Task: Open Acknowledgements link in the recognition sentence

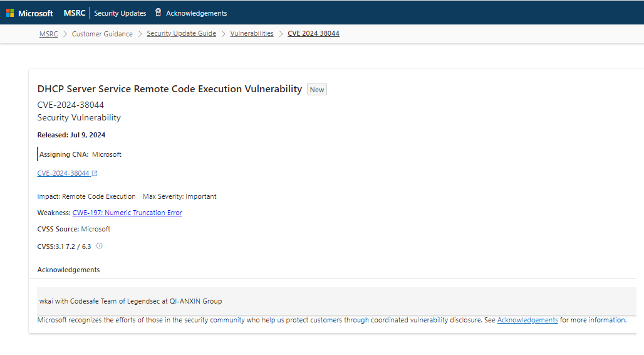Action: [x=527, y=320]
